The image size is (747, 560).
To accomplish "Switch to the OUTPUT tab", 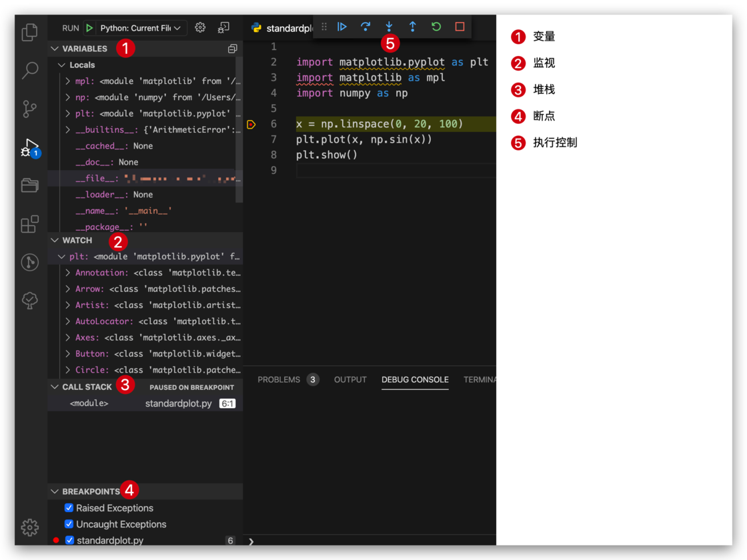I will [350, 379].
